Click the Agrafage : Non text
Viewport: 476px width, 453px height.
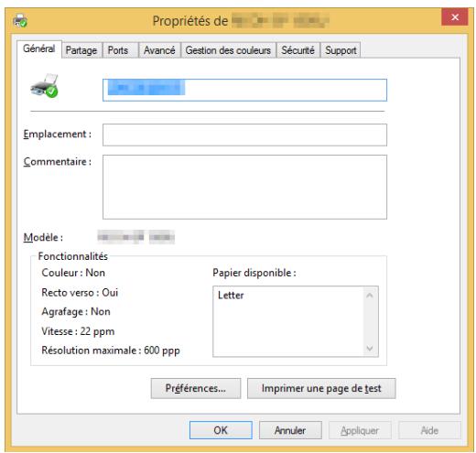(x=76, y=312)
